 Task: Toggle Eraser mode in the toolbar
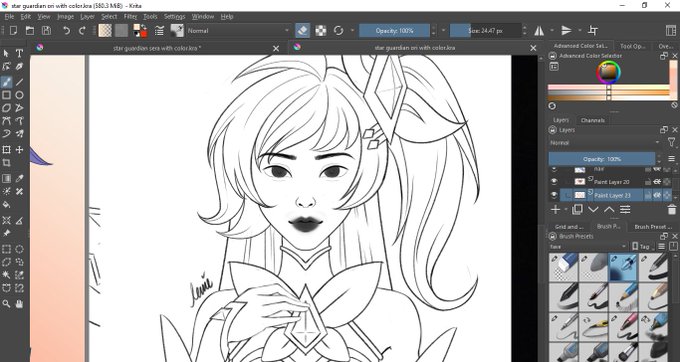point(303,30)
